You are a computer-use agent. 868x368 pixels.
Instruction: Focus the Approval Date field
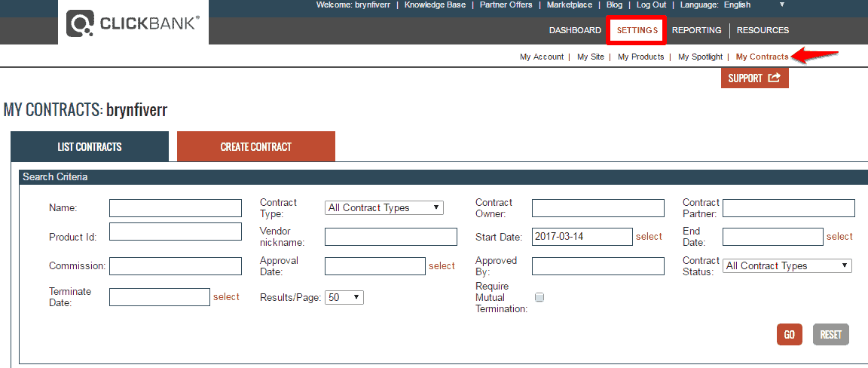(374, 266)
